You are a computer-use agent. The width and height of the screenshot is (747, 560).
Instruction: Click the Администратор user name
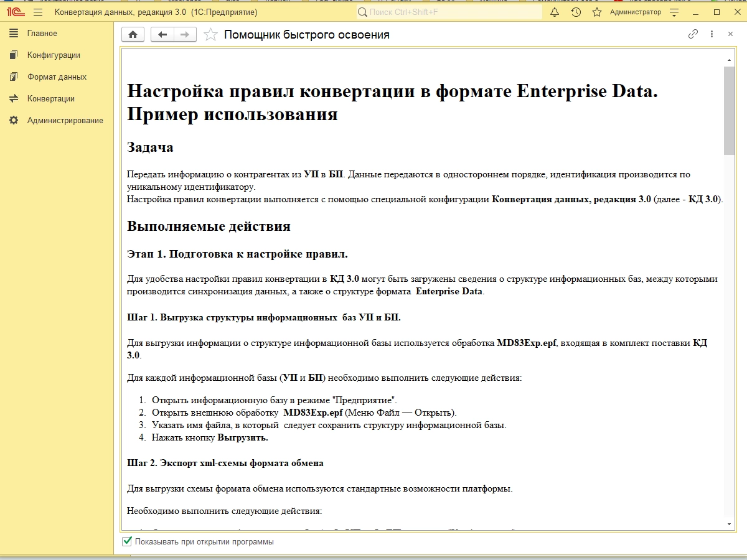(635, 12)
